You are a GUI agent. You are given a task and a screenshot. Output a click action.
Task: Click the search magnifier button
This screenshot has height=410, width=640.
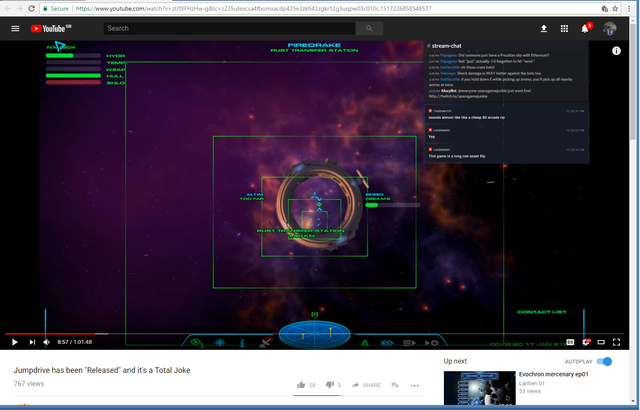coord(369,29)
